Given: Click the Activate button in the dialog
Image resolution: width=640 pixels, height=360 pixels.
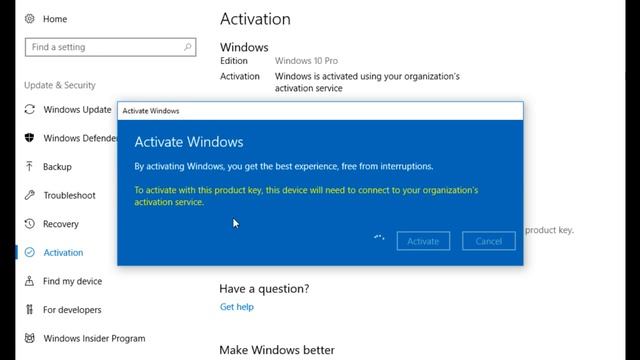Looking at the screenshot, I should (x=423, y=241).
